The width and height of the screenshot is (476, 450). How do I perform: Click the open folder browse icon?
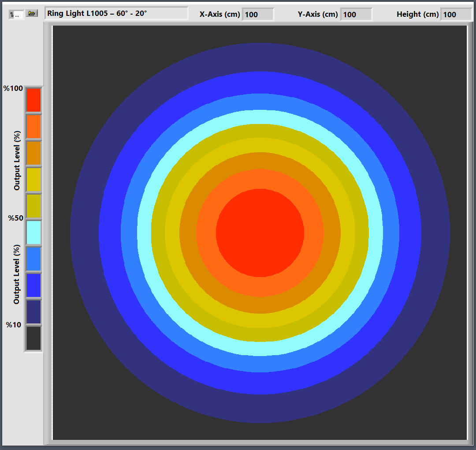click(x=32, y=13)
